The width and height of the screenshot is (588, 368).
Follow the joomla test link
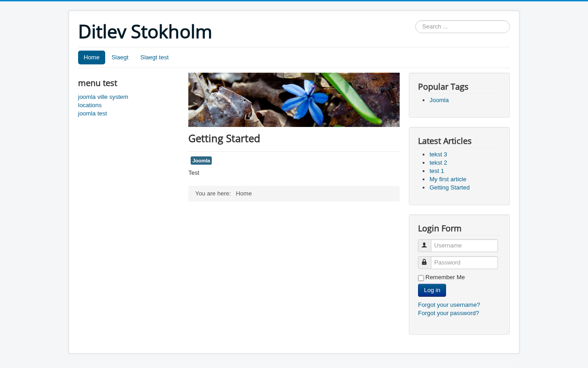point(92,114)
